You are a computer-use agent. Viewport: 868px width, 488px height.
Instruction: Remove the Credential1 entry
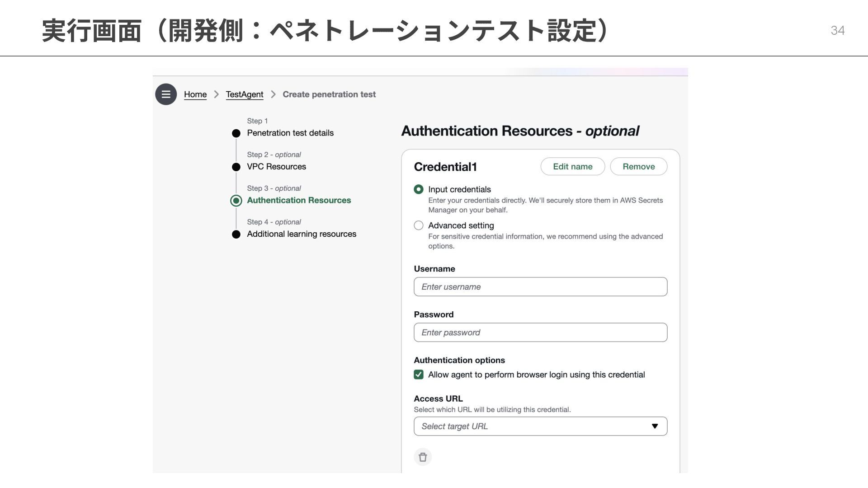coord(638,166)
